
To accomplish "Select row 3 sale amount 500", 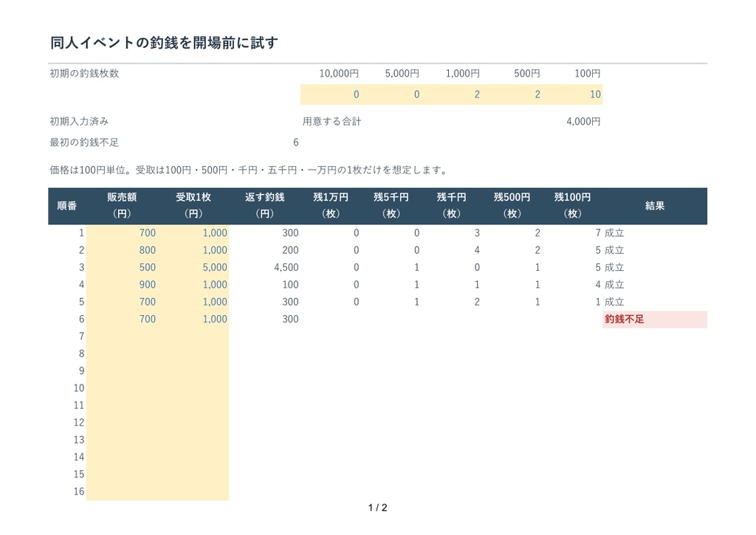I will 122,267.
